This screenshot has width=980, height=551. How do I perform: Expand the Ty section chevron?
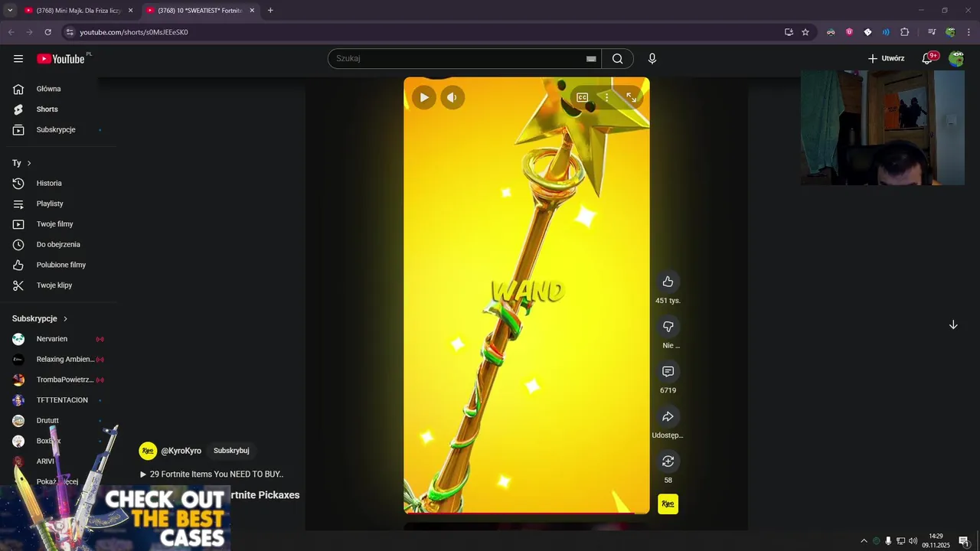(x=29, y=163)
